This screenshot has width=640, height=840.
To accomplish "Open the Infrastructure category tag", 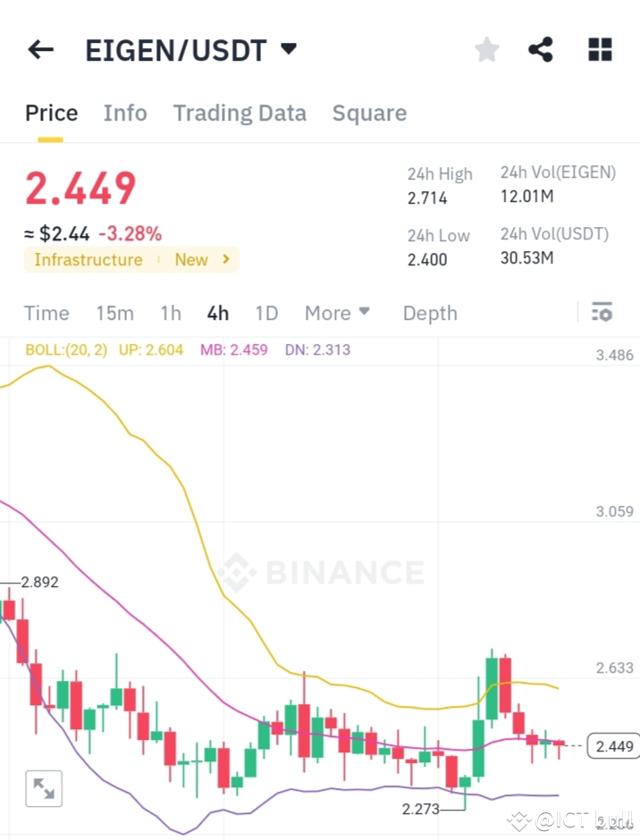I will (x=88, y=259).
